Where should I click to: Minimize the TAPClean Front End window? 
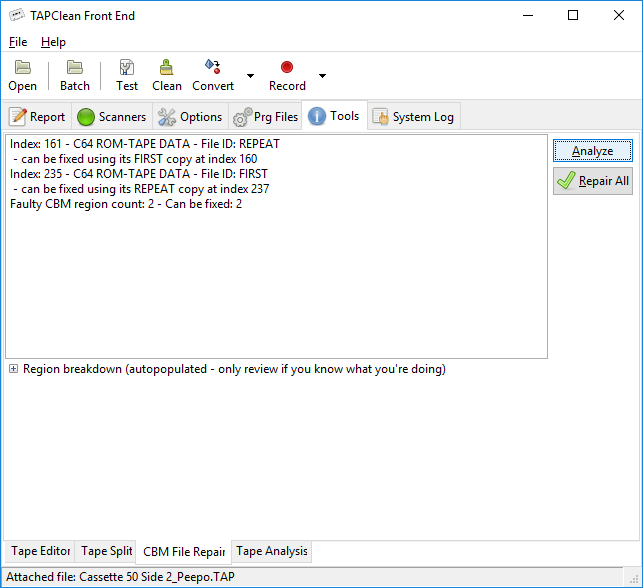click(528, 16)
